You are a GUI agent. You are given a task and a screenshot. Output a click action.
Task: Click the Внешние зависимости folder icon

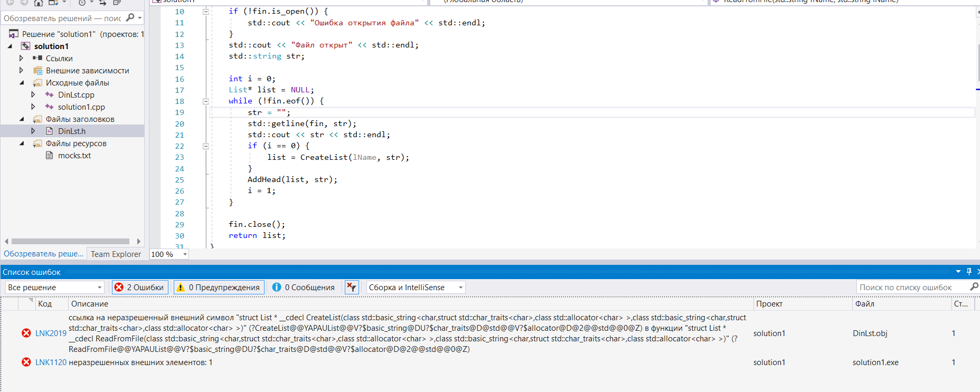click(37, 70)
